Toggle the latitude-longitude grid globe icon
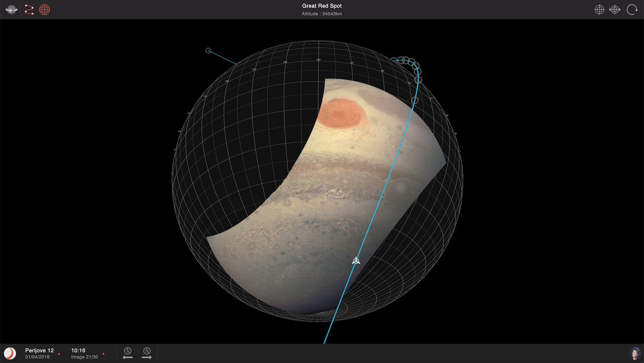This screenshot has height=363, width=644. 45,10
